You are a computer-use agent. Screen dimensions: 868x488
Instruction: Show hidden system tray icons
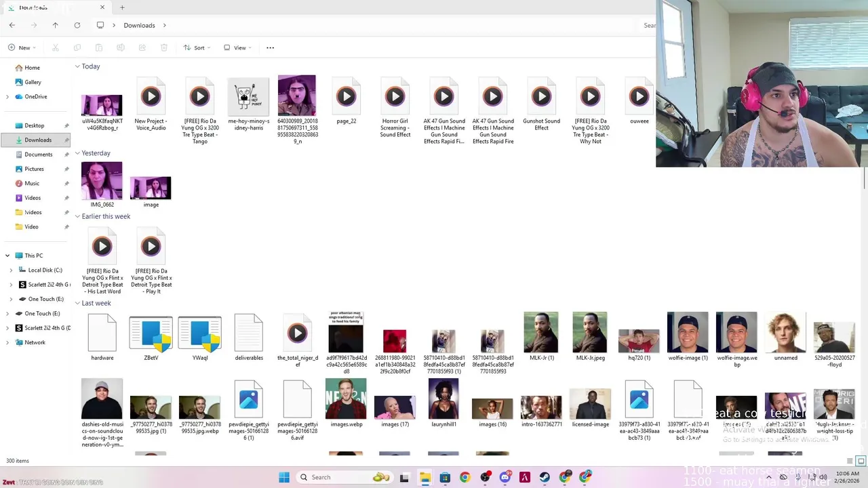tap(768, 477)
